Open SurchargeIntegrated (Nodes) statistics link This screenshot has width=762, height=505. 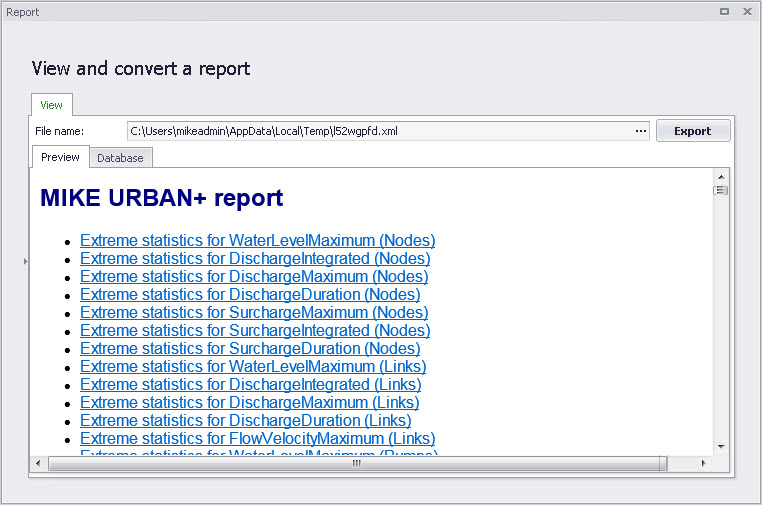pyautogui.click(x=255, y=330)
